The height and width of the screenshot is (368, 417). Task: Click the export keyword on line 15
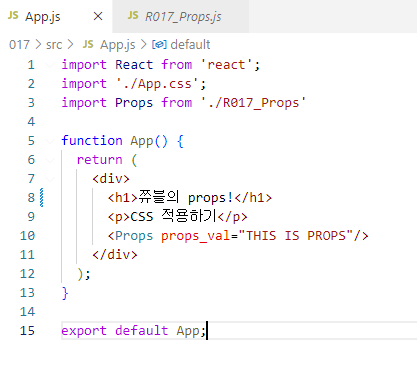tap(84, 331)
